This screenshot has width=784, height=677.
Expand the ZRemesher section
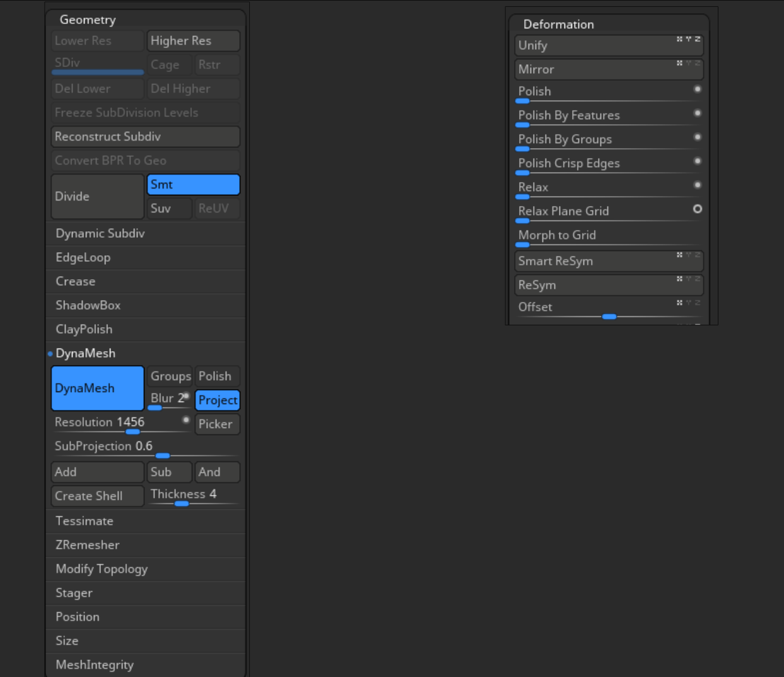(x=88, y=545)
